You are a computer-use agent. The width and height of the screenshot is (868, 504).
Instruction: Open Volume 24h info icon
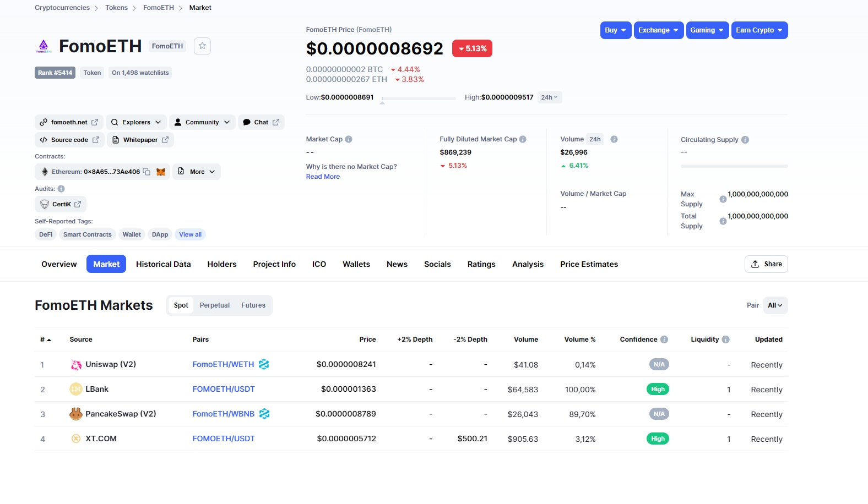tap(614, 139)
